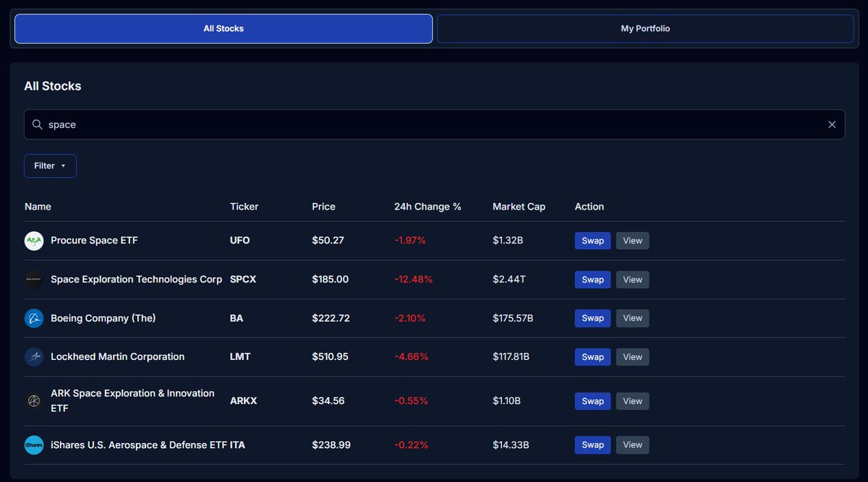Screen dimensions: 868x482
Task: Open the Filter dropdown
Action: click(50, 165)
